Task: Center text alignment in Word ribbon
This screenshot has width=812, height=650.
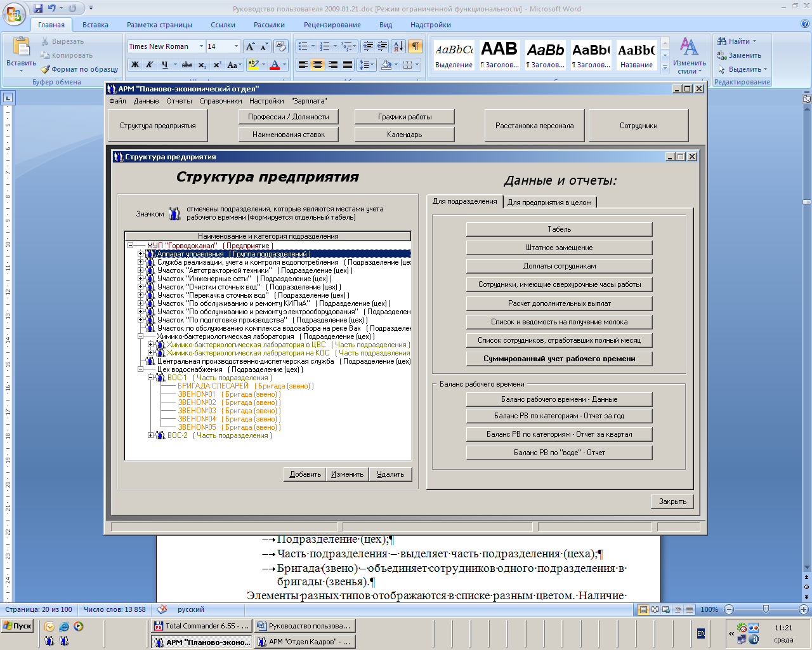Action: click(318, 65)
